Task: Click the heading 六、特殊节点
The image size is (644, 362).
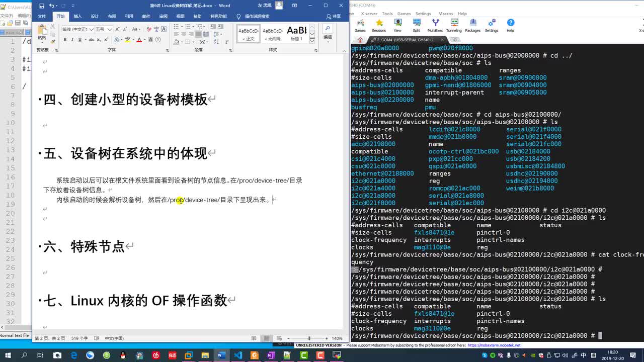Action: pos(84,246)
